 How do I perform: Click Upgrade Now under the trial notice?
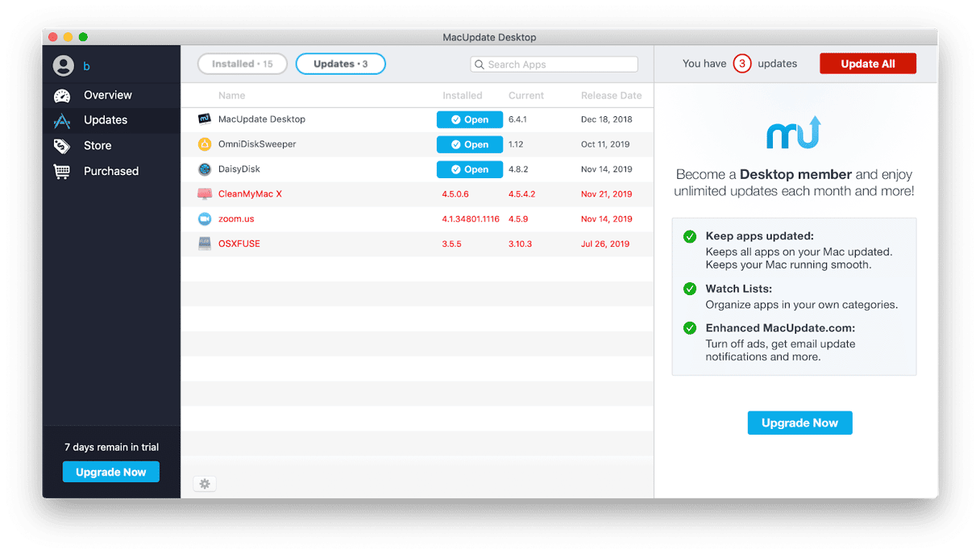[111, 472]
